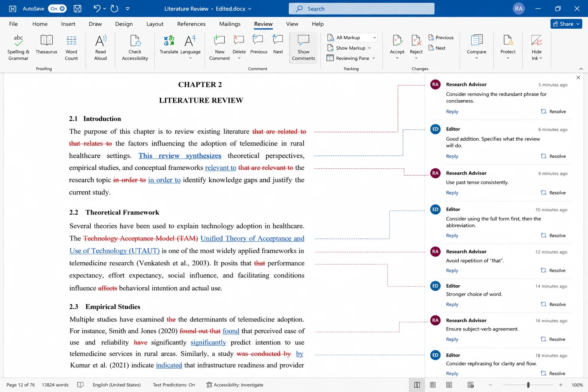Viewport: 588px width, 392px height.
Task: Open the Word Count dialog
Action: click(x=71, y=47)
